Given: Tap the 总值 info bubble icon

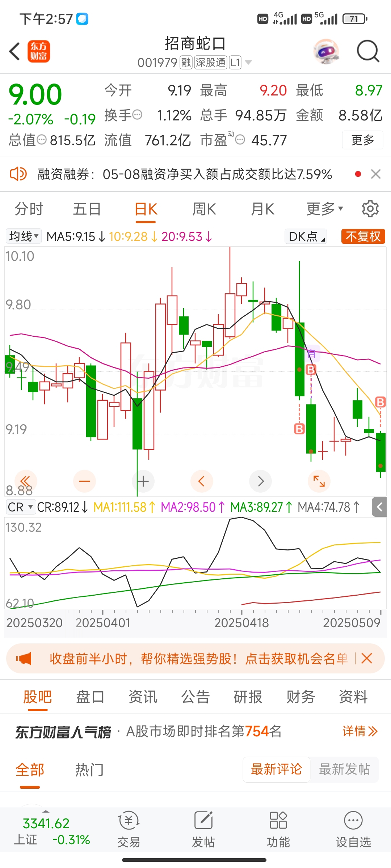Looking at the screenshot, I should [42, 140].
